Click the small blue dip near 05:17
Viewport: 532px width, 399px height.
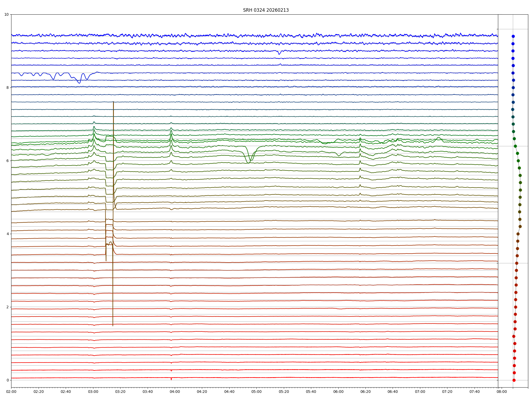(279, 54)
